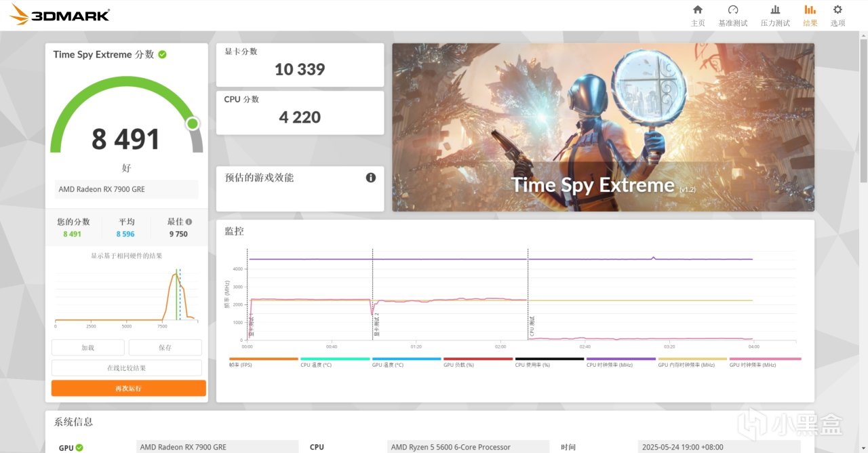Toggle the 帧率 (FPS) legend entry
The width and height of the screenshot is (868, 453).
(264, 362)
